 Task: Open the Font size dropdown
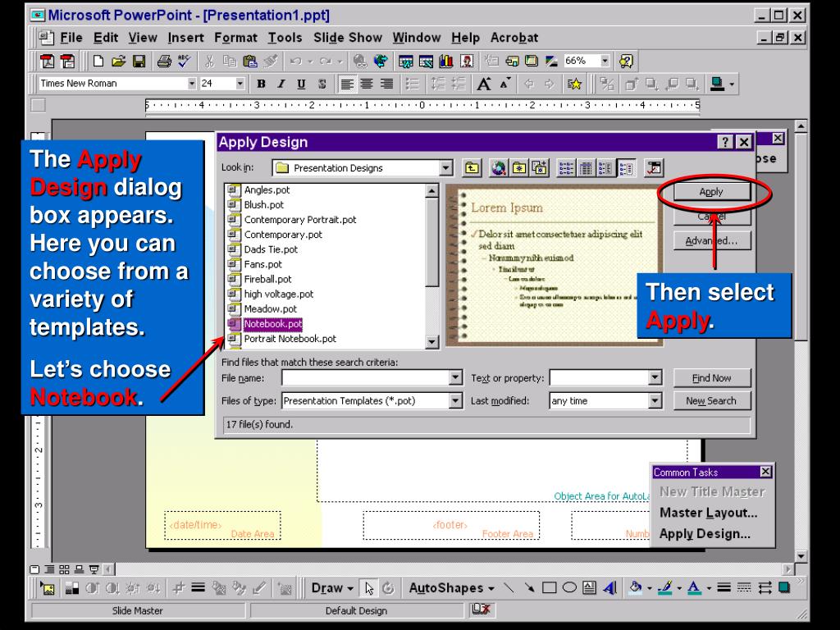pos(240,84)
